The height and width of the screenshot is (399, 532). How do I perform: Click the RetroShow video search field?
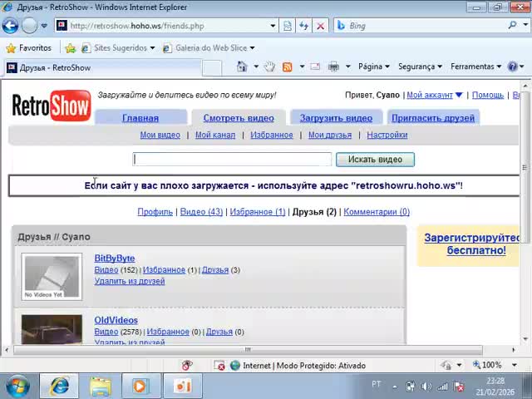pos(232,159)
